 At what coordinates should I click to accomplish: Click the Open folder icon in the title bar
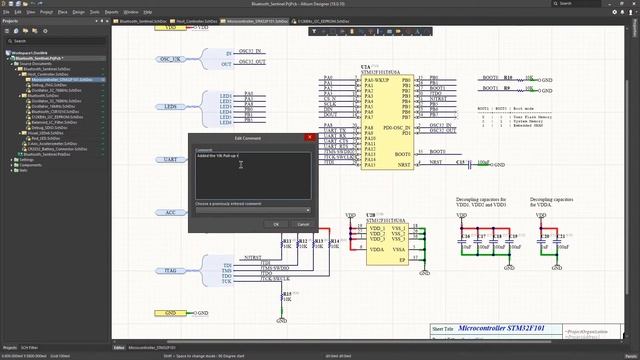tap(25, 4)
